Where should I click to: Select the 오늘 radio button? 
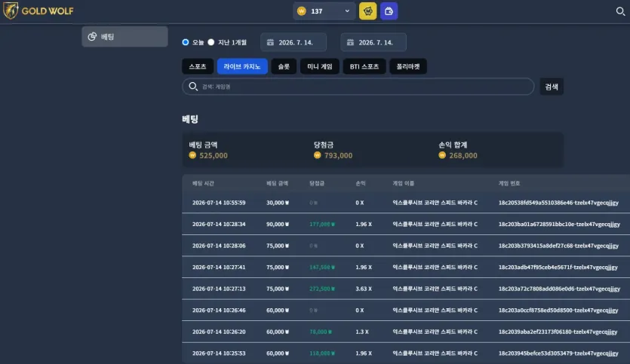click(185, 42)
